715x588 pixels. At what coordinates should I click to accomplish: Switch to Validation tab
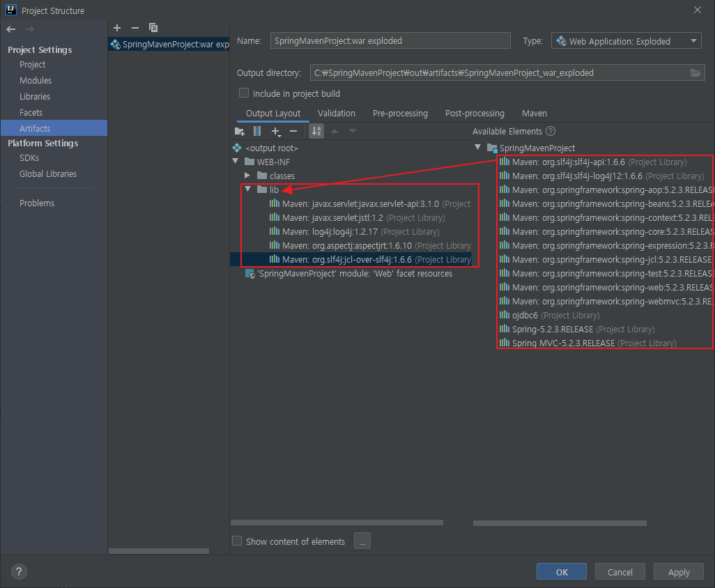click(x=337, y=114)
